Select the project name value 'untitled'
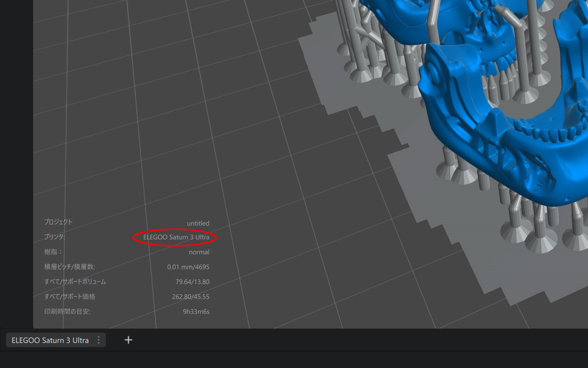The width and height of the screenshot is (588, 368). coord(198,223)
